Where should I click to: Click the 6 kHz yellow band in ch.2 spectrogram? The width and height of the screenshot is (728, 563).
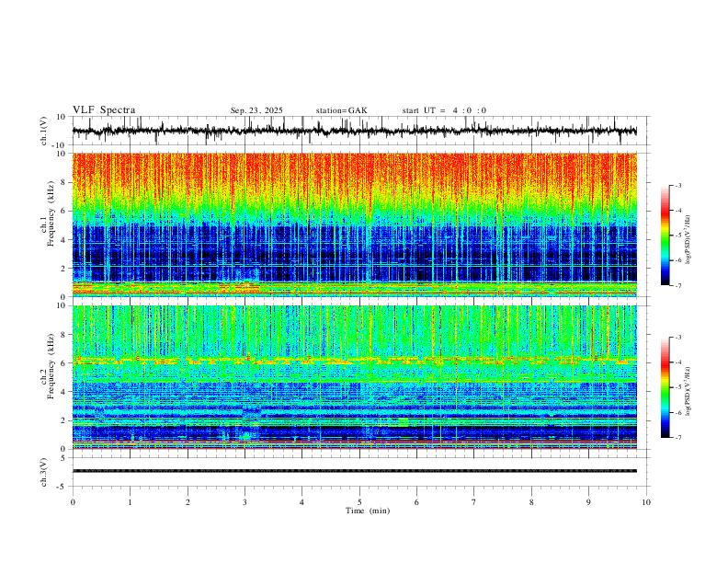click(x=354, y=360)
